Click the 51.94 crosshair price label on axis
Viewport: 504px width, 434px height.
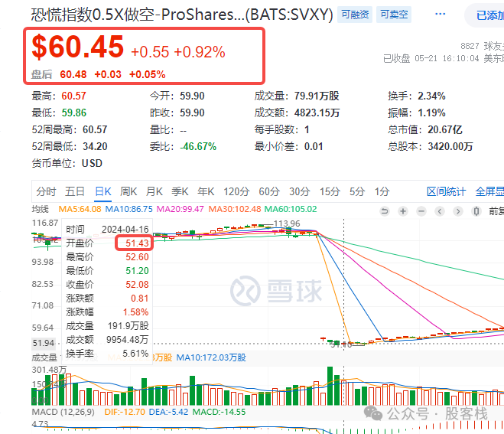[44, 343]
